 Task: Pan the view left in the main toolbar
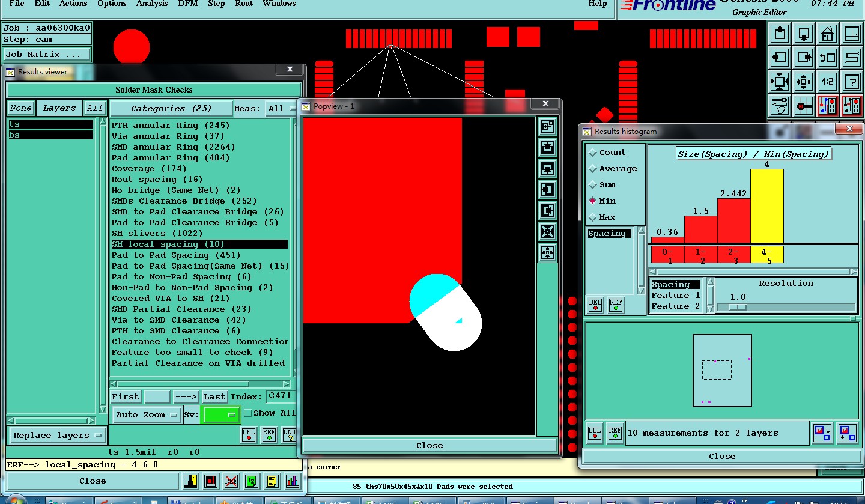point(780,58)
